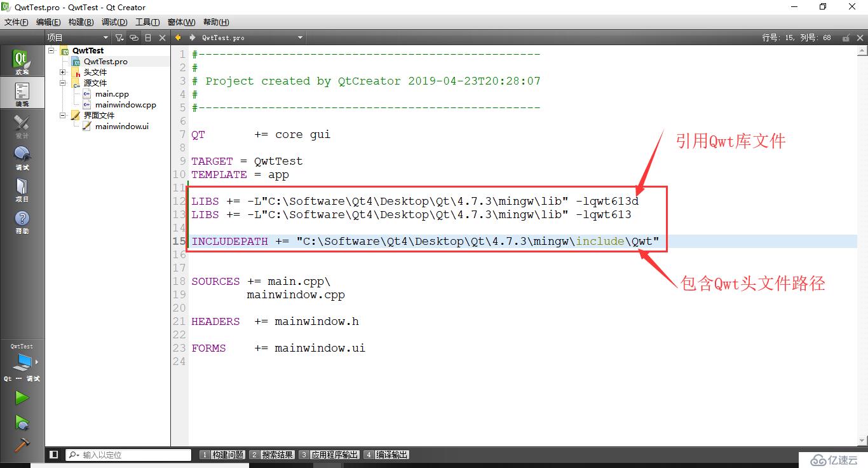This screenshot has width=868, height=468.
Task: Select QwtTest.pro in project tree
Action: (x=105, y=61)
